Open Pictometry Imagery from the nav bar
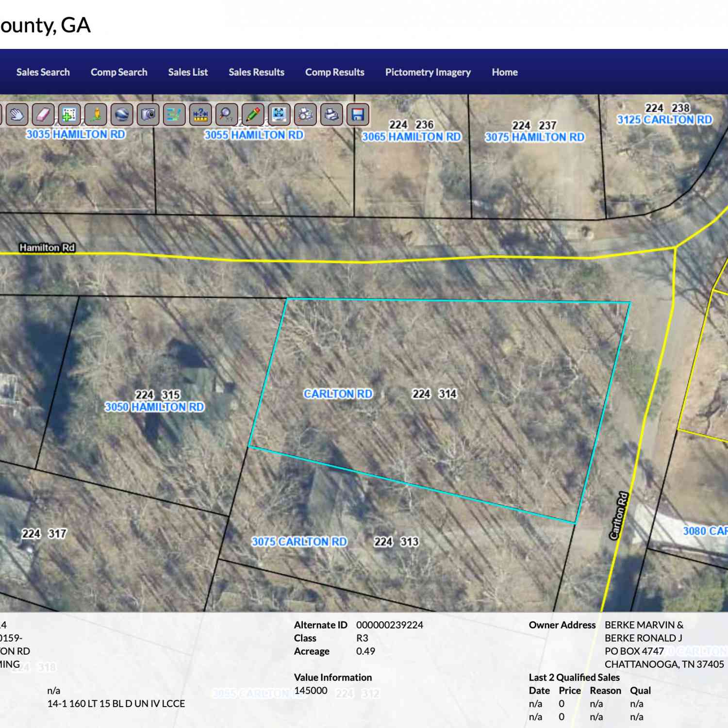 428,72
